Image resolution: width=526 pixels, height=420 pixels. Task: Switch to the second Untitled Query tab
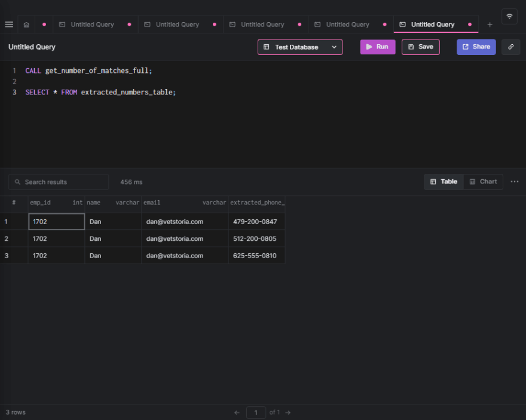[x=181, y=24]
